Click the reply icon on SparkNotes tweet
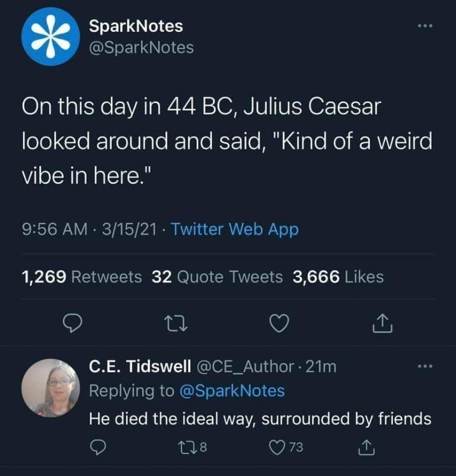 73,323
